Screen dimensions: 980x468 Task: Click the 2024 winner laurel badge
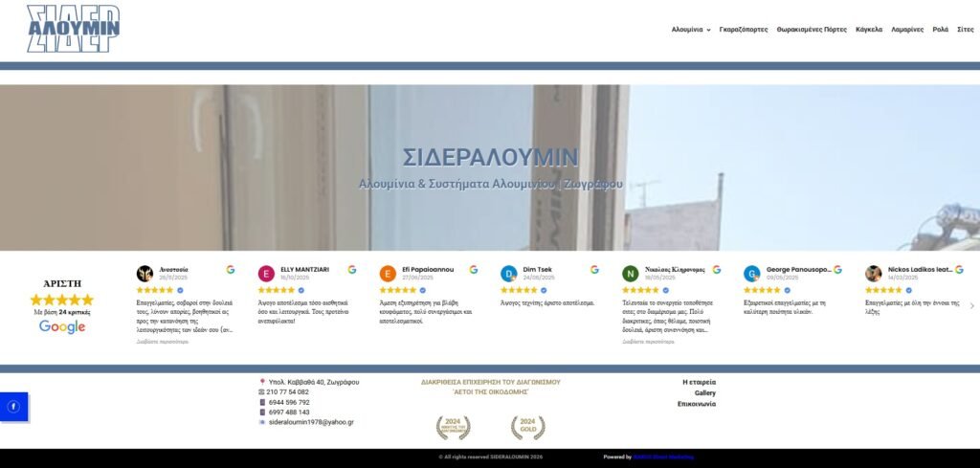(453, 428)
